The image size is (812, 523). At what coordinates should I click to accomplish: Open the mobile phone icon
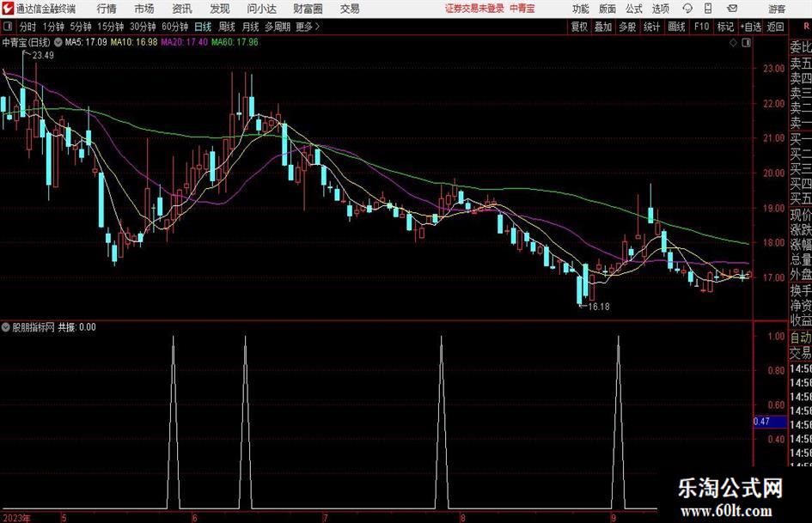coord(708,9)
